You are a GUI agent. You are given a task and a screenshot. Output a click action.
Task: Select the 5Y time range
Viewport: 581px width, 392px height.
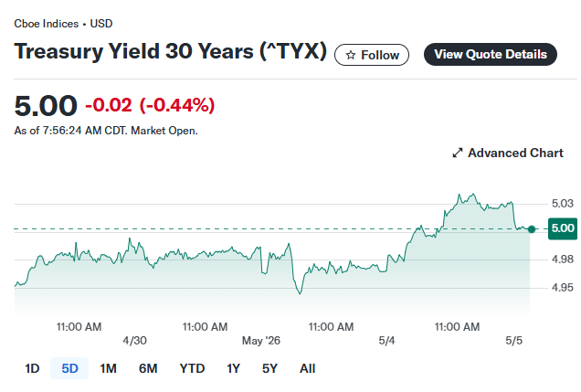pyautogui.click(x=269, y=368)
